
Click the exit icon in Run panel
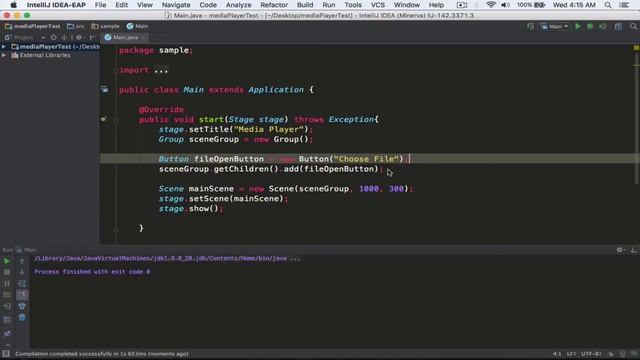coord(7,306)
